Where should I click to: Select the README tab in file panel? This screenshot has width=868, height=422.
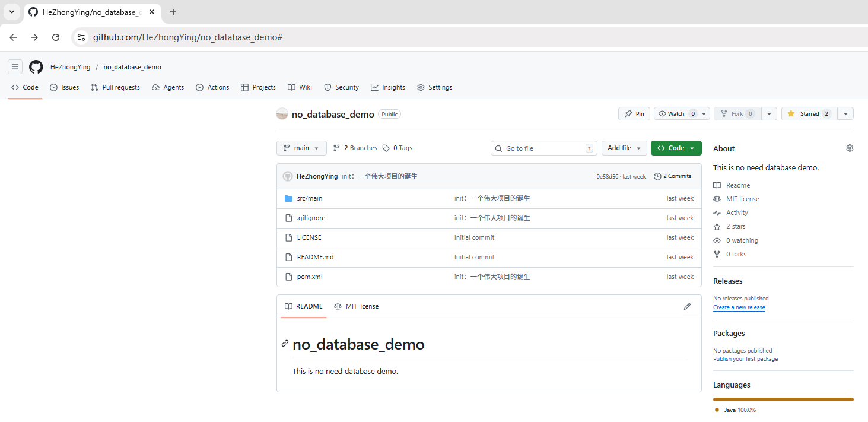pos(304,306)
